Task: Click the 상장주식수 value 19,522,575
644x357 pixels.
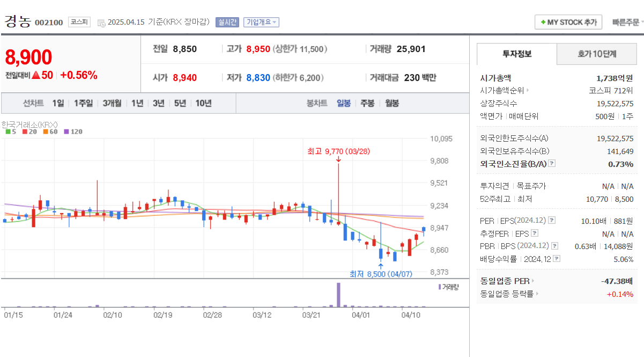Action: 615,104
